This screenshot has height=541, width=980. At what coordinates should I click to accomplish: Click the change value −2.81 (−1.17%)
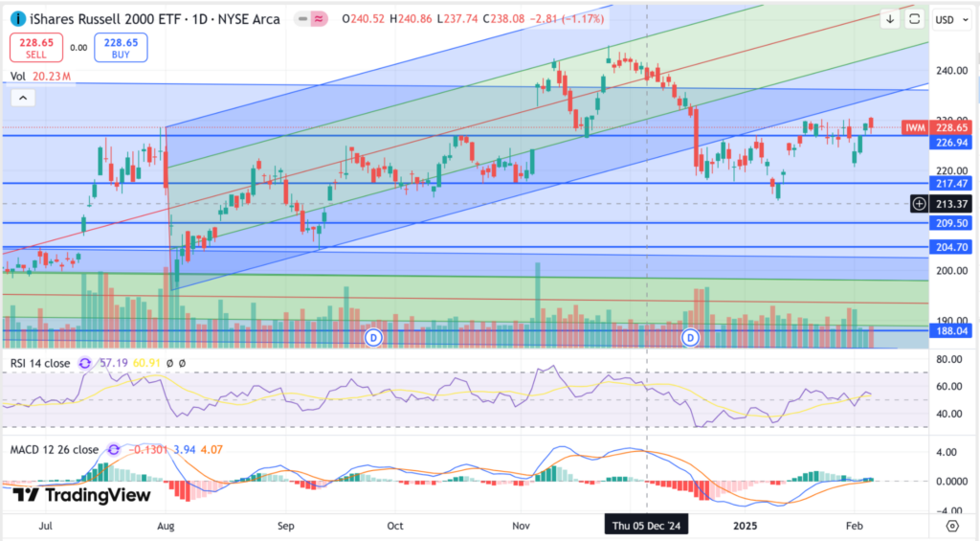(x=567, y=19)
